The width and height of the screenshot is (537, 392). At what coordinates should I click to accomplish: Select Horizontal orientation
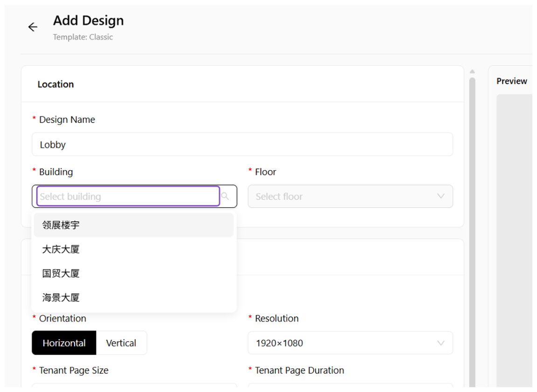[x=64, y=343]
